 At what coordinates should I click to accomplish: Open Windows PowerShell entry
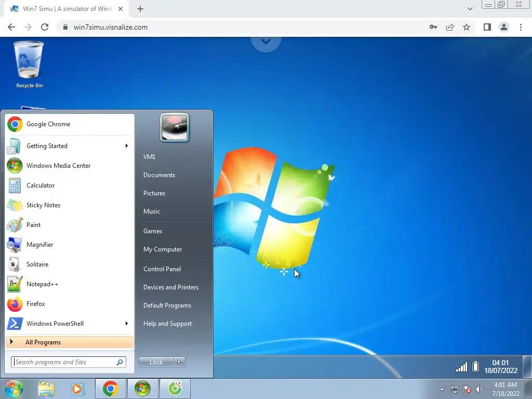70,323
